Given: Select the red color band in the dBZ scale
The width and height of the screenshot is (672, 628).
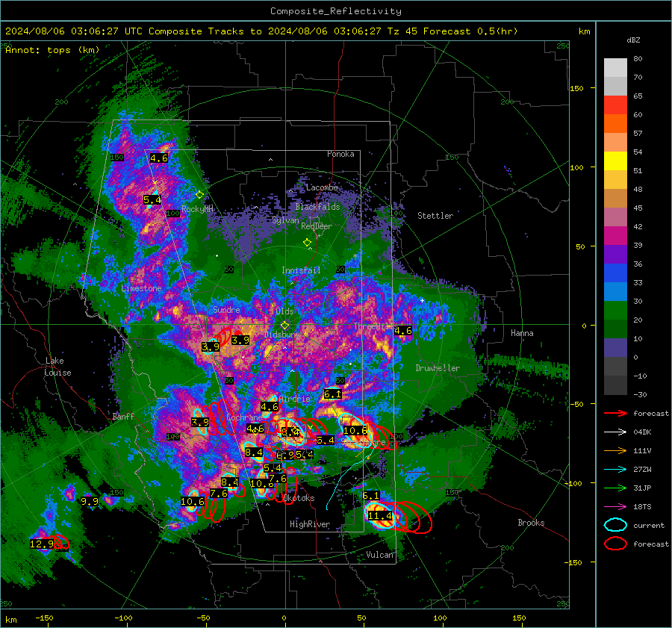Looking at the screenshot, I should tap(615, 105).
